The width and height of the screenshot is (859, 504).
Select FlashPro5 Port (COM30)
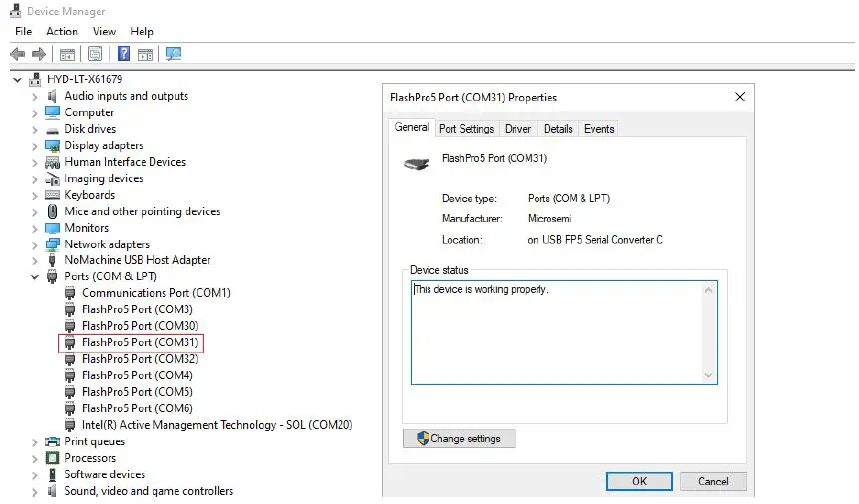coord(140,326)
